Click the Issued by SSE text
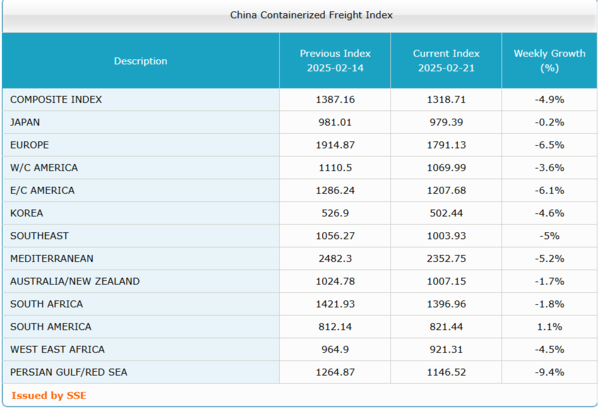Image resolution: width=600 pixels, height=409 pixels. click(x=48, y=395)
